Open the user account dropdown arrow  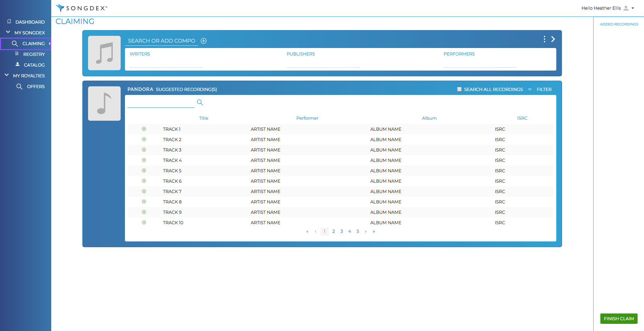pos(633,8)
